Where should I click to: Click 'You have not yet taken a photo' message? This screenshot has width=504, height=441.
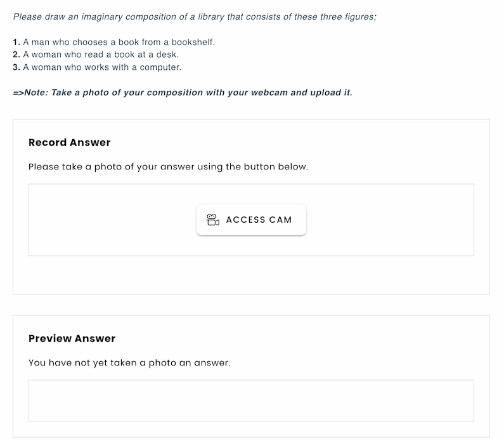tap(129, 364)
